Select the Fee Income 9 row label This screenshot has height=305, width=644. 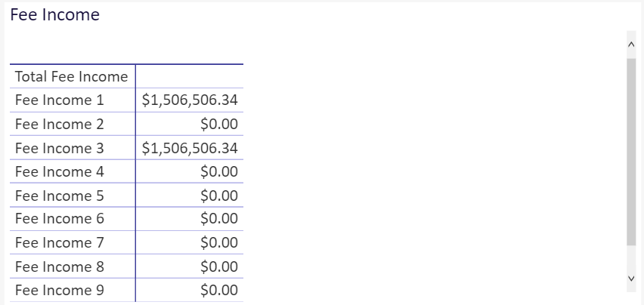(x=60, y=290)
